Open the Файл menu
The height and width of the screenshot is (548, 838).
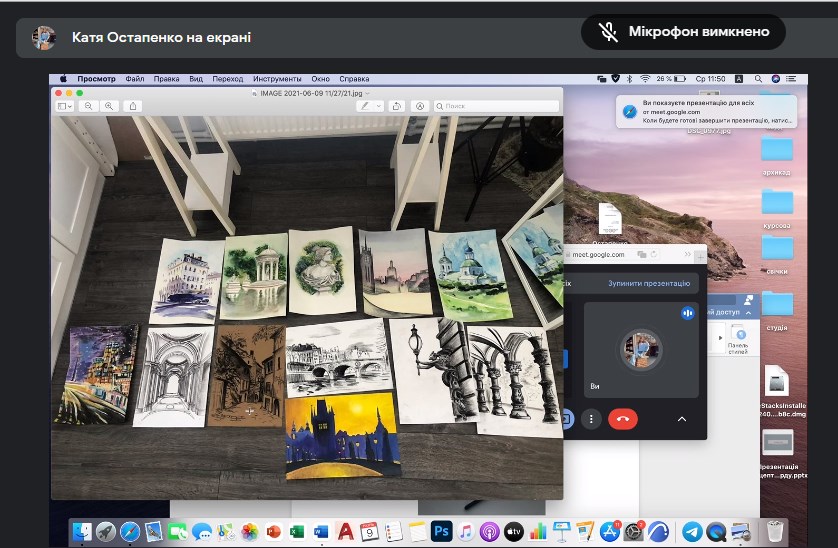135,78
